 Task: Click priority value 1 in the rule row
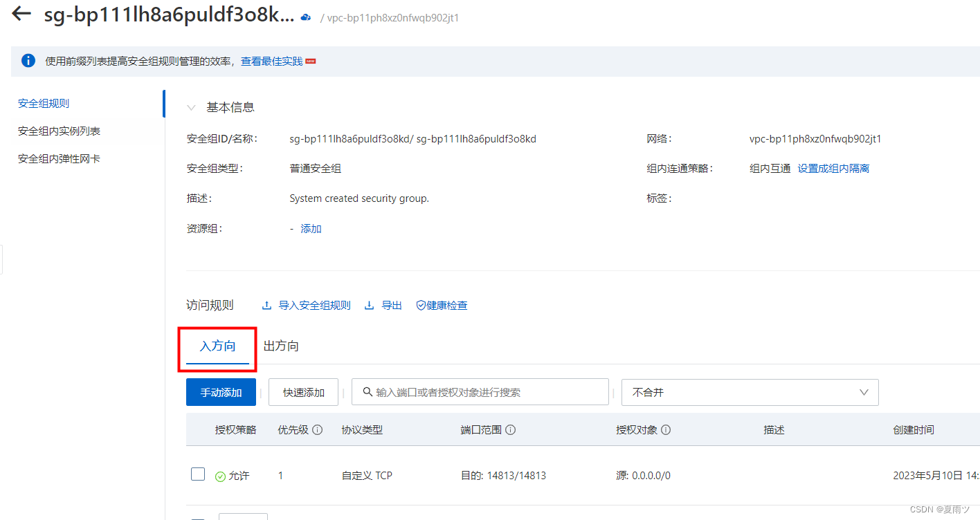pos(281,476)
